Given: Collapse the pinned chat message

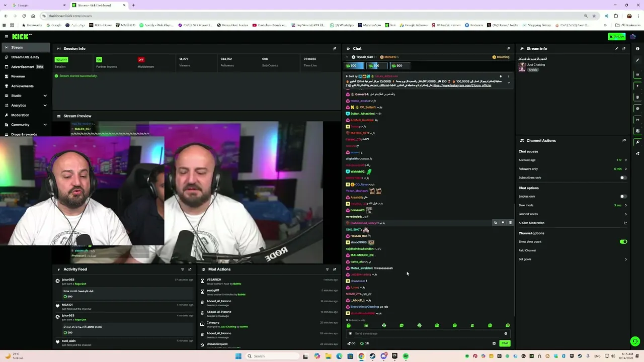Looking at the screenshot, I should 508,83.
